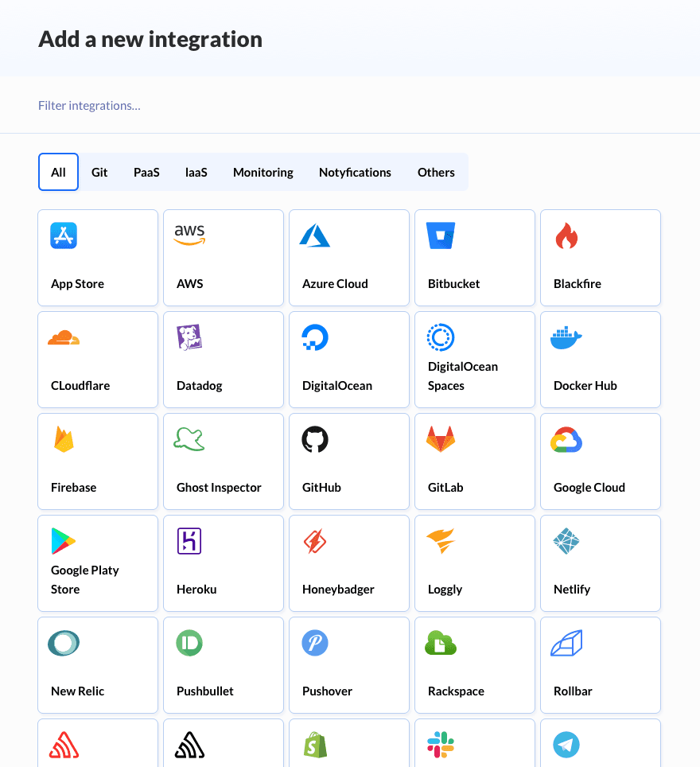Click the Azure Cloud triangle icon
The image size is (700, 767).
point(315,236)
